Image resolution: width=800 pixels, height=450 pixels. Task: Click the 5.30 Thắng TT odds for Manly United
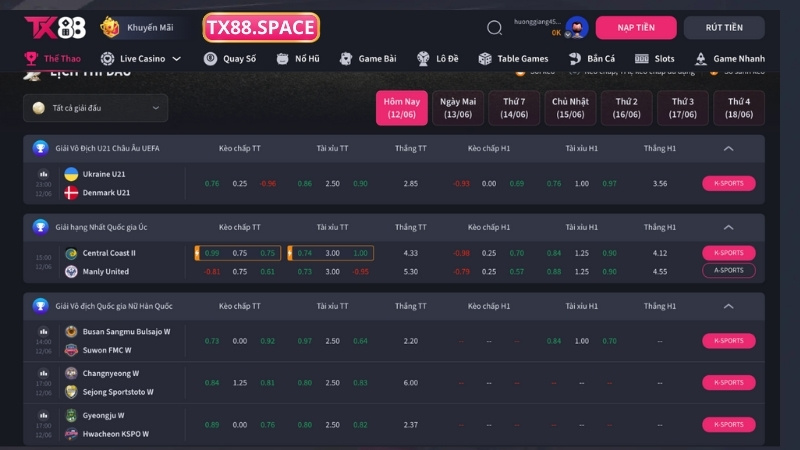411,271
